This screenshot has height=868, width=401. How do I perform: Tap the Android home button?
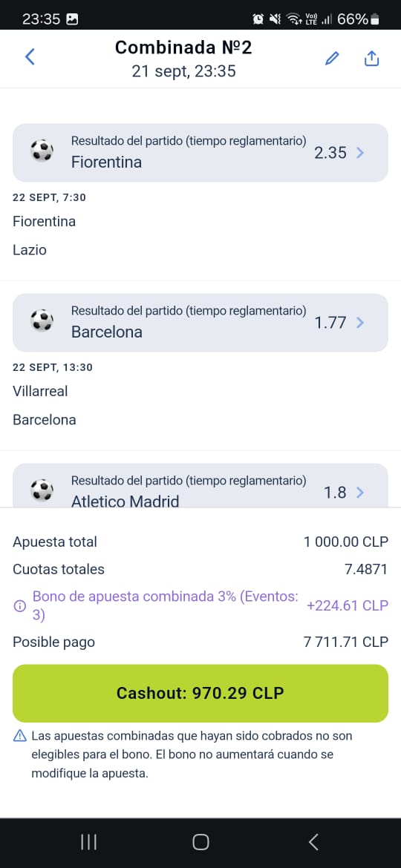(x=200, y=843)
